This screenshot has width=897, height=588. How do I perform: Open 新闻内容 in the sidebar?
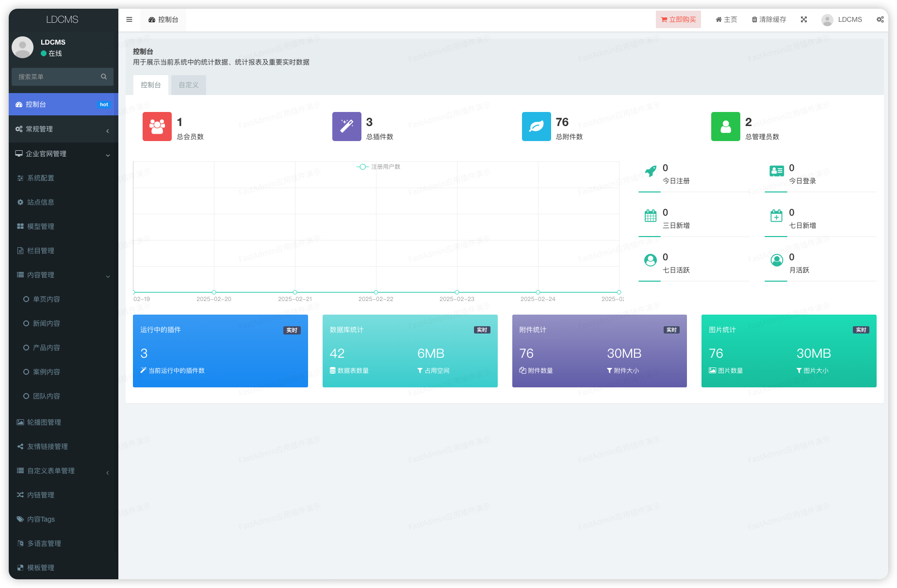pyautogui.click(x=47, y=323)
